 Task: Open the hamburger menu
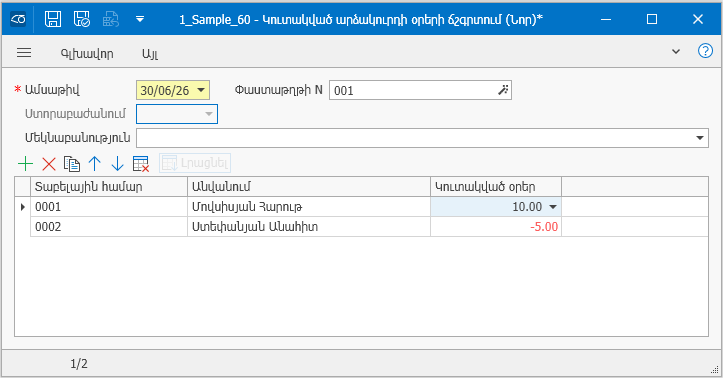point(24,53)
